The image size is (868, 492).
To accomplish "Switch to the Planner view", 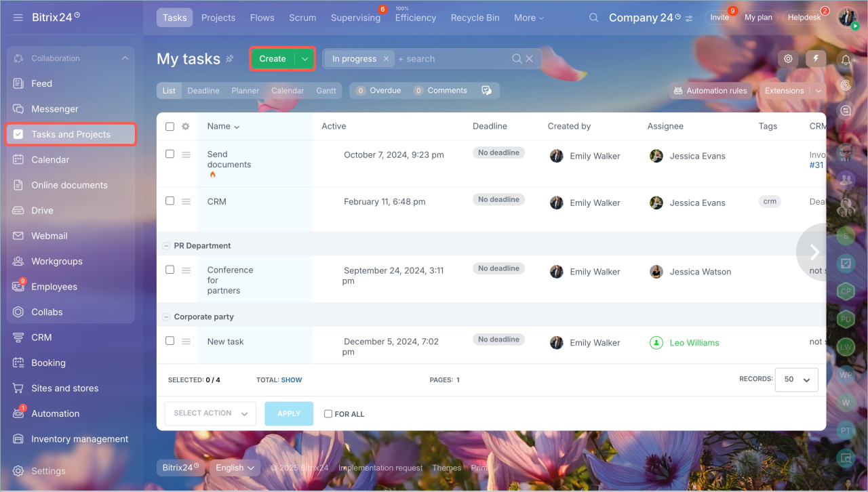I will pos(245,91).
